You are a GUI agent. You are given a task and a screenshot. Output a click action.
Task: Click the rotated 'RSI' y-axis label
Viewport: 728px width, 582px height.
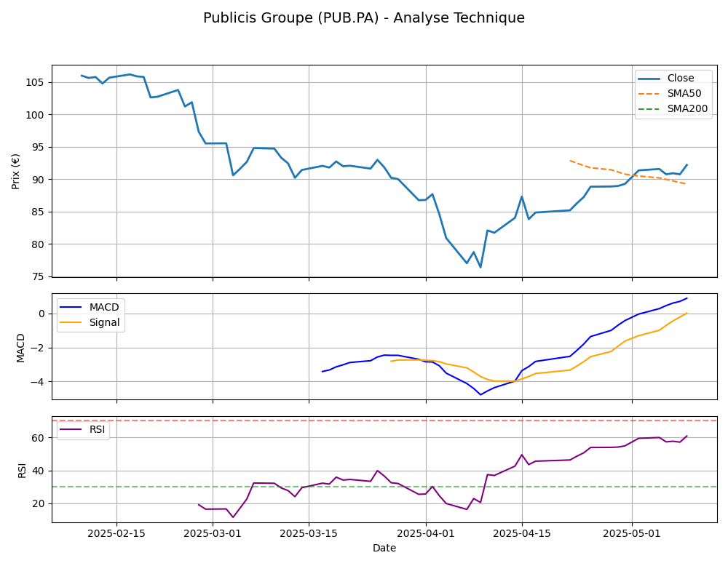pos(22,470)
